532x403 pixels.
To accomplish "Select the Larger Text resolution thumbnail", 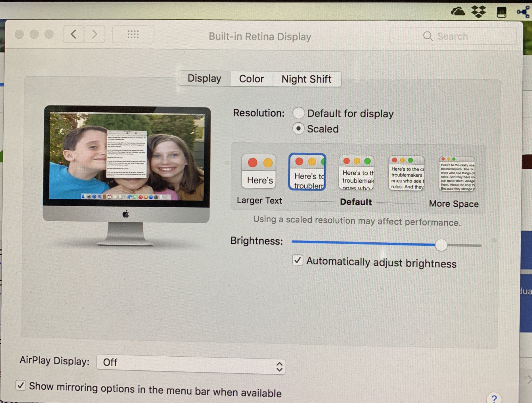I will pos(259,171).
